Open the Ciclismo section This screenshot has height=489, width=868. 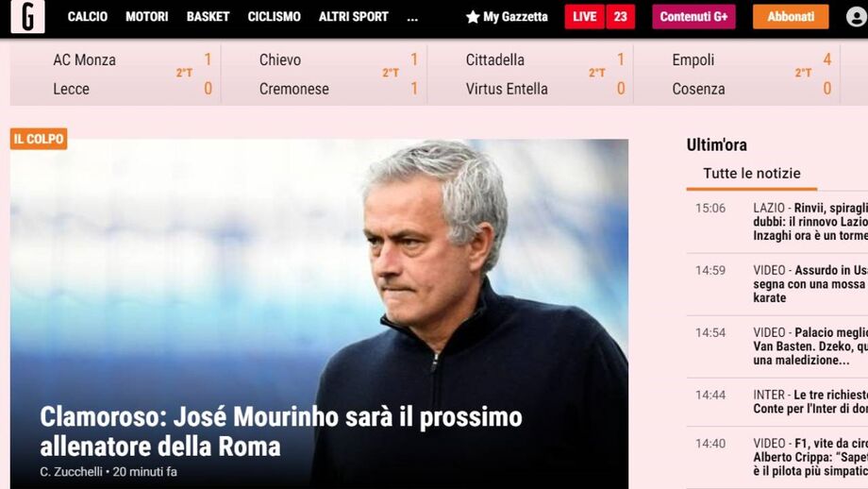(x=274, y=17)
